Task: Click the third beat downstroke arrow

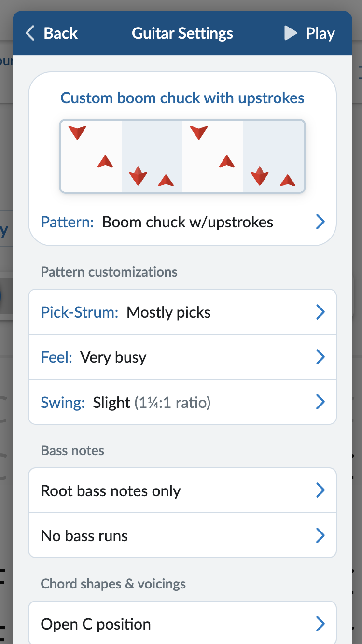Action: (x=199, y=132)
